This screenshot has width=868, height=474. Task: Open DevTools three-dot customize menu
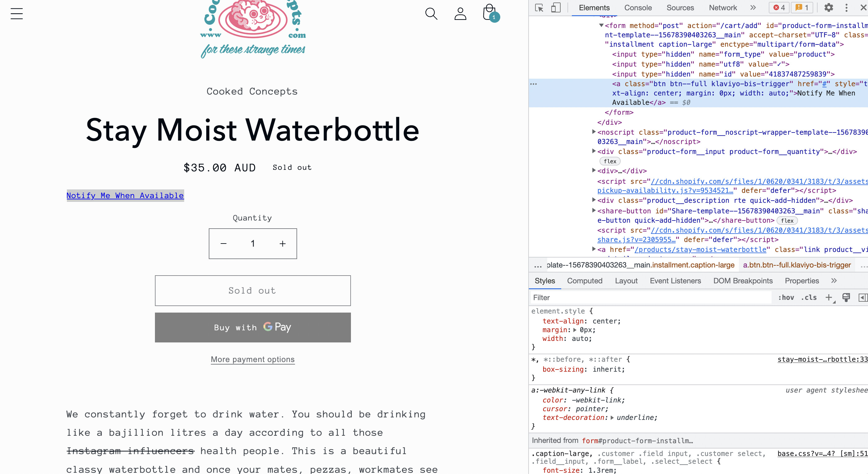(x=846, y=8)
